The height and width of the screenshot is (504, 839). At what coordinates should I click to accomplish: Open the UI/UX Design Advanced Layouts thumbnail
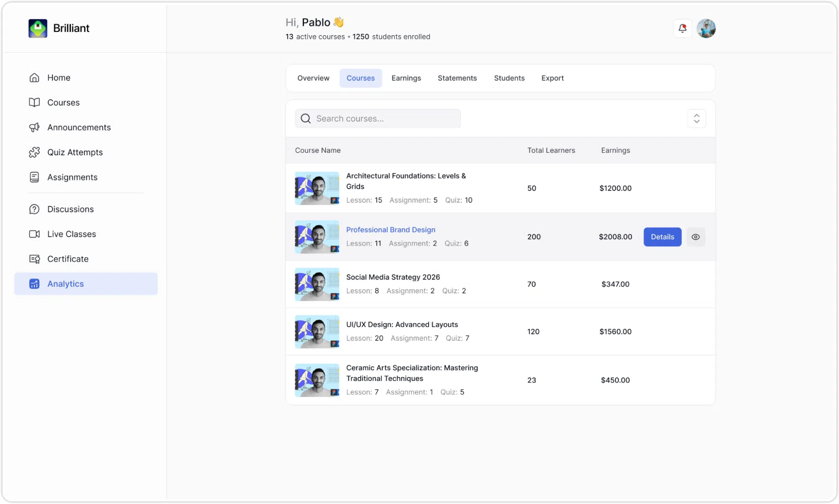pos(317,332)
